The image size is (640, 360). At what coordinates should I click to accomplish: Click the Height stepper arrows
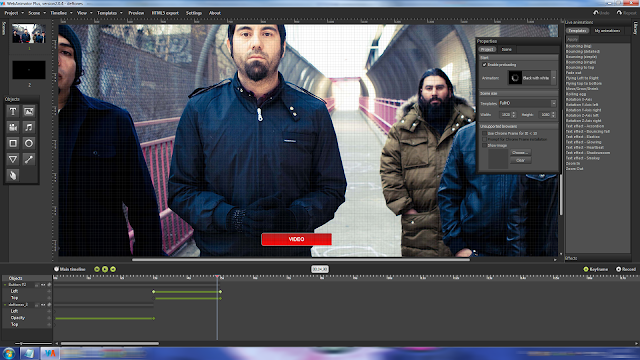(x=553, y=115)
